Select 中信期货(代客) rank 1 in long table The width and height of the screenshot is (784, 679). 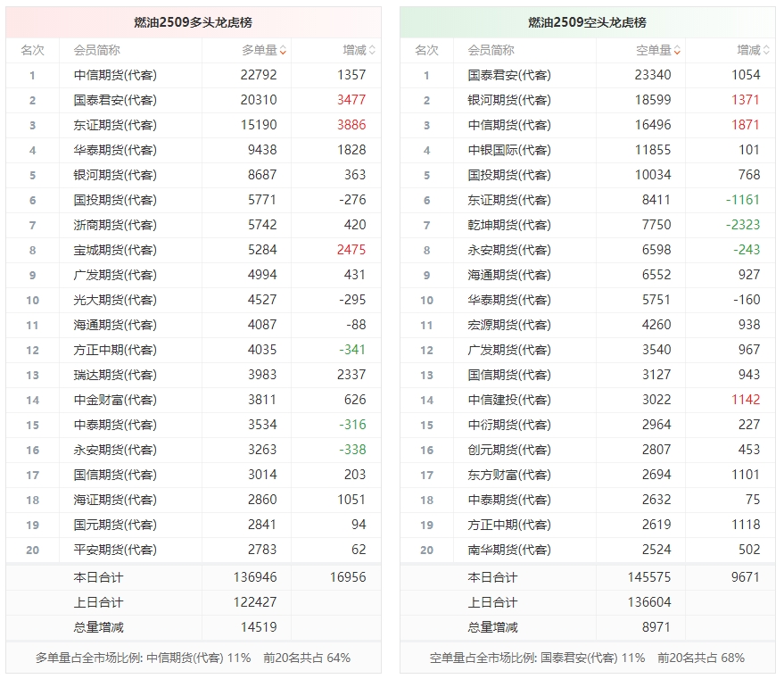(115, 75)
